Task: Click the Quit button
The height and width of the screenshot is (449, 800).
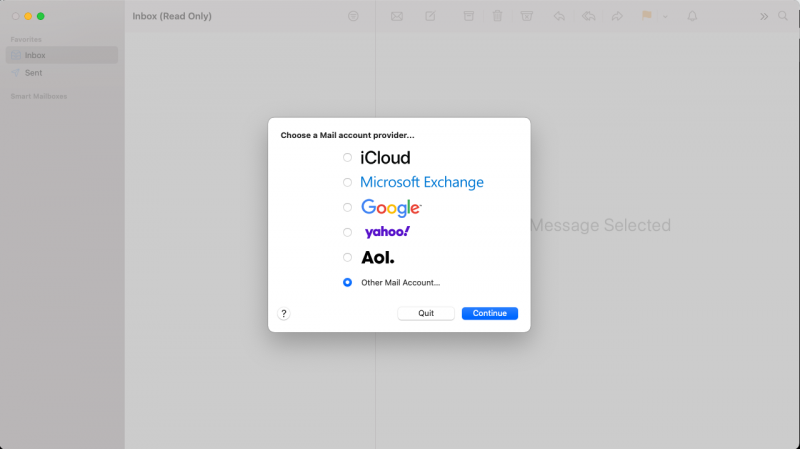Action: coord(426,313)
